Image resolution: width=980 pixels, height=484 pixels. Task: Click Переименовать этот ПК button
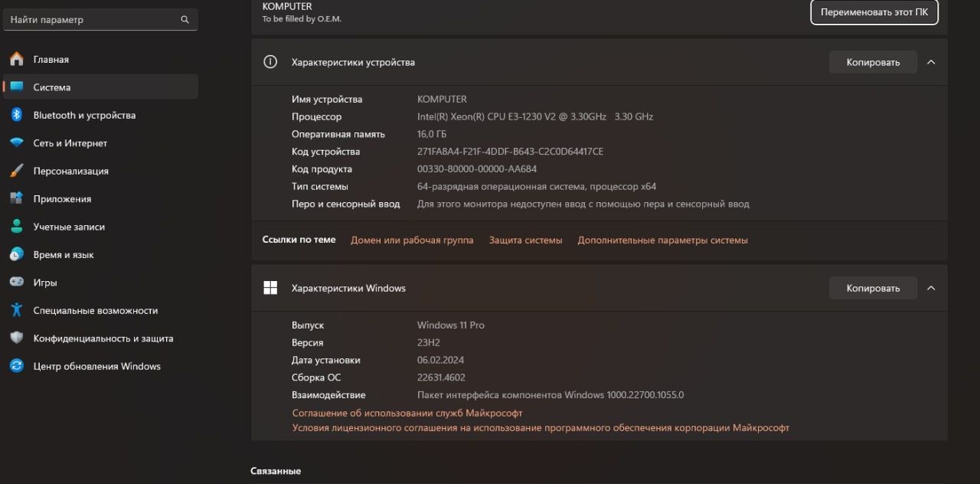point(874,12)
